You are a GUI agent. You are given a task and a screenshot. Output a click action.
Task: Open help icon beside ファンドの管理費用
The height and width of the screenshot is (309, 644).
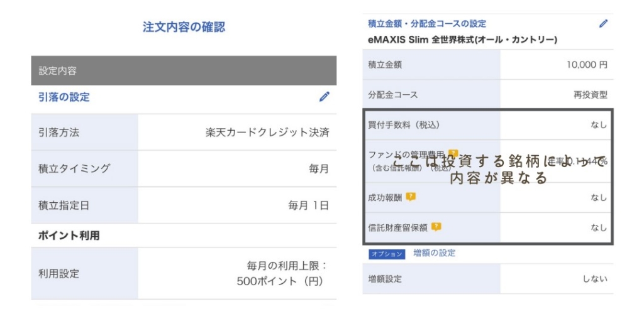click(x=453, y=154)
